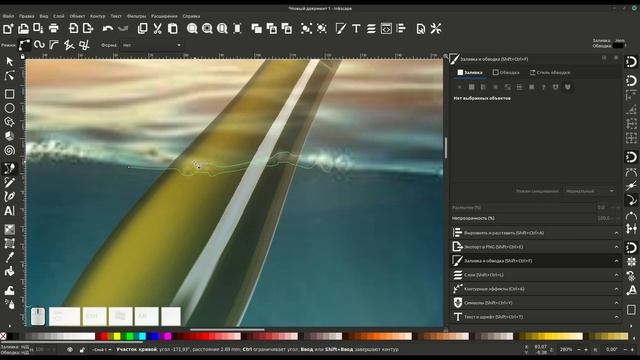Screen dimensions: 640x360
Task: Open a document via toolbar icon
Action: [x=23, y=29]
